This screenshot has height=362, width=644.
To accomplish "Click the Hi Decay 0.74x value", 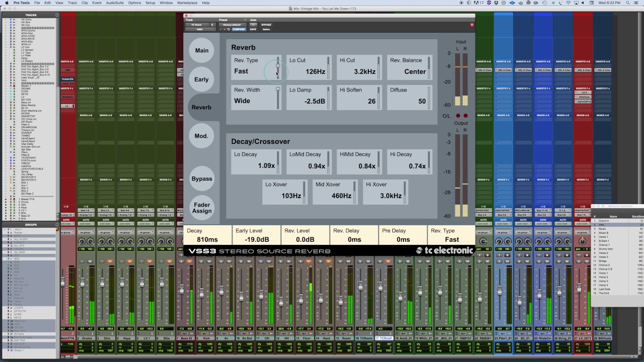I will pos(417,166).
